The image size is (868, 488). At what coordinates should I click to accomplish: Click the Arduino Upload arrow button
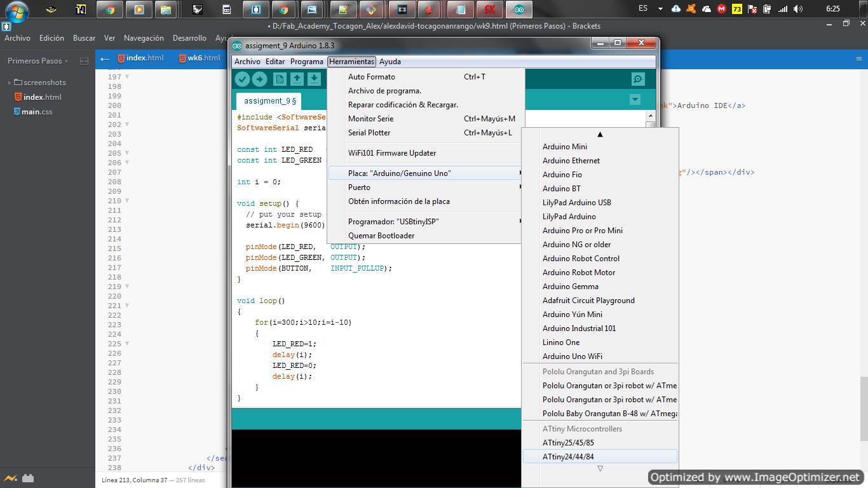coord(259,79)
